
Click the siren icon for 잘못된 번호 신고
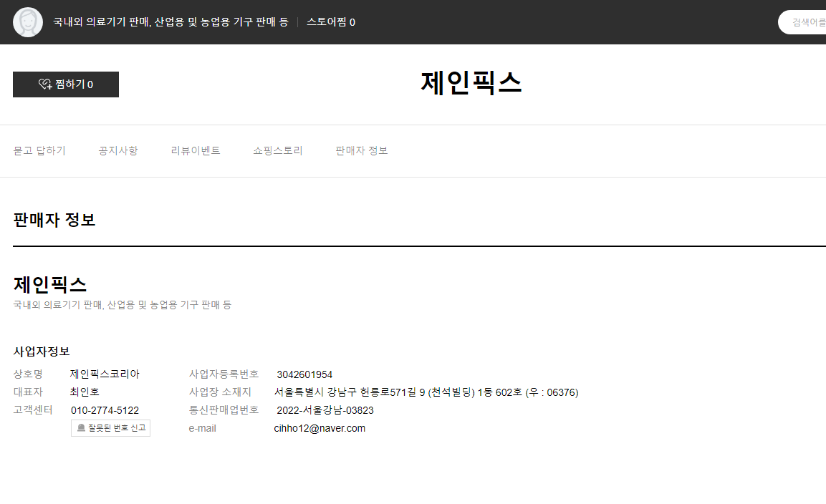point(81,428)
